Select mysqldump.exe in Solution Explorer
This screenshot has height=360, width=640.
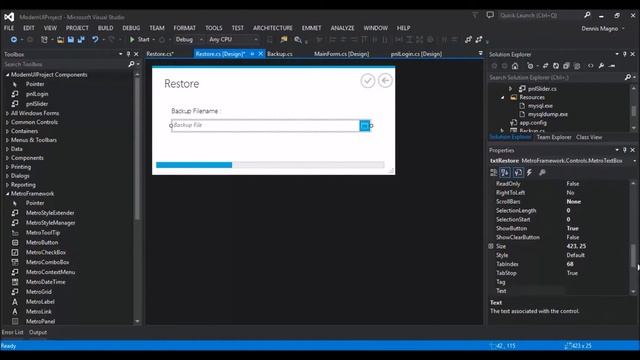coord(548,114)
